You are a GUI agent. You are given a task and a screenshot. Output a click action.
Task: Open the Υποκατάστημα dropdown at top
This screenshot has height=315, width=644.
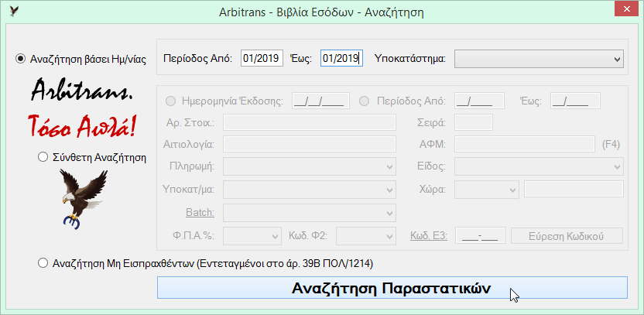(x=539, y=59)
